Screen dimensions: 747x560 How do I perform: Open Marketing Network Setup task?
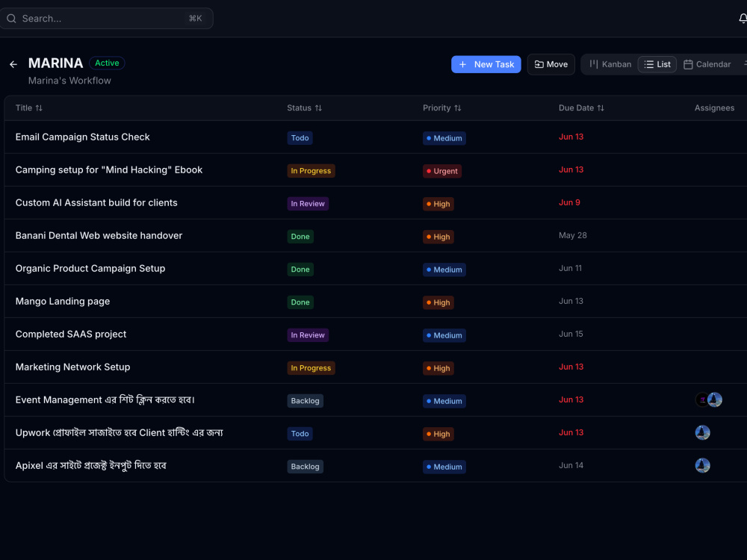click(x=72, y=367)
